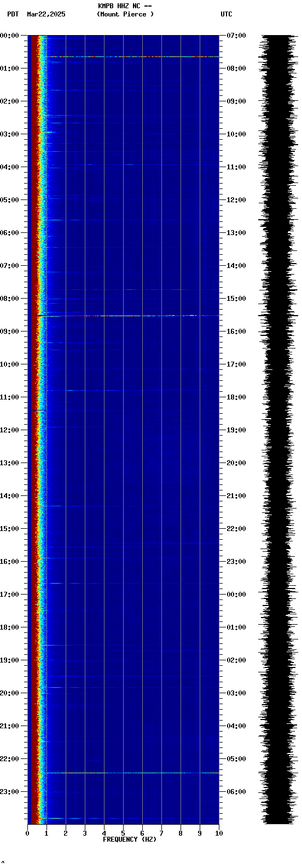
Task: Pick 16:00 on the UTC time axis
Action: click(x=236, y=332)
